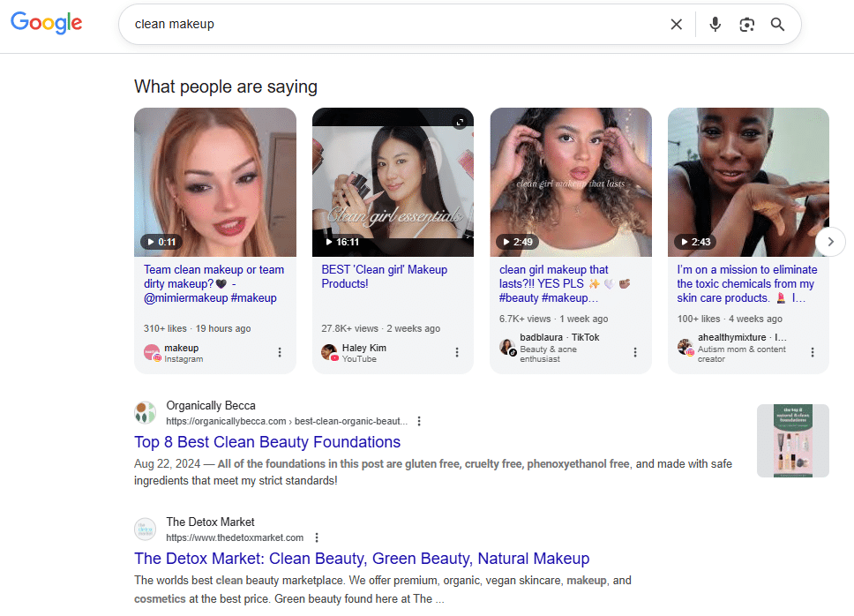Open more options for ahealthymixture video
This screenshot has width=854, height=616.
[x=813, y=352]
